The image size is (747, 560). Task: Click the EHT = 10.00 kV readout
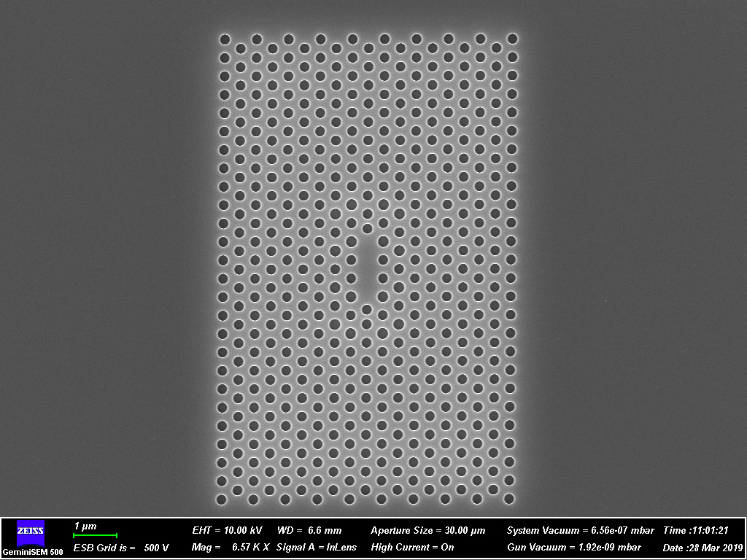click(x=227, y=530)
